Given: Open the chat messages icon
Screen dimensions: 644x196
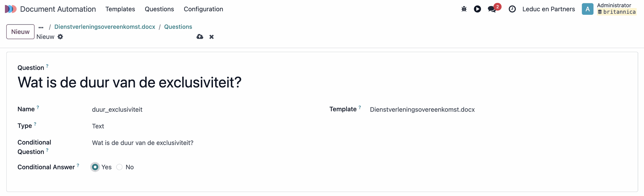Looking at the screenshot, I should coord(492,9).
